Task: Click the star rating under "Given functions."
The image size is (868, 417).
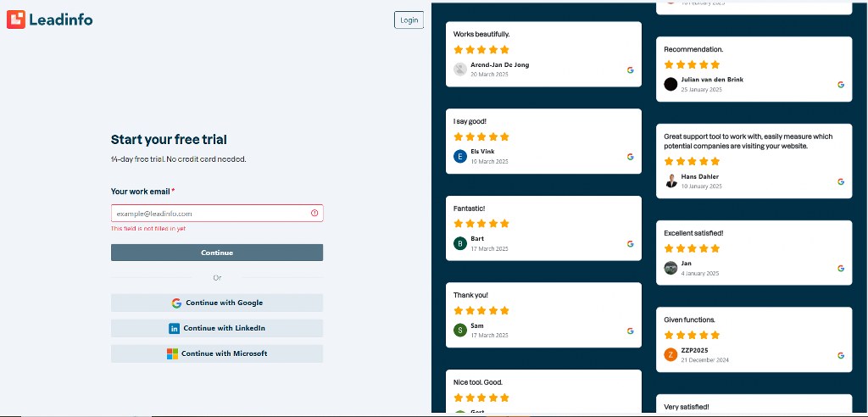Action: click(x=692, y=335)
